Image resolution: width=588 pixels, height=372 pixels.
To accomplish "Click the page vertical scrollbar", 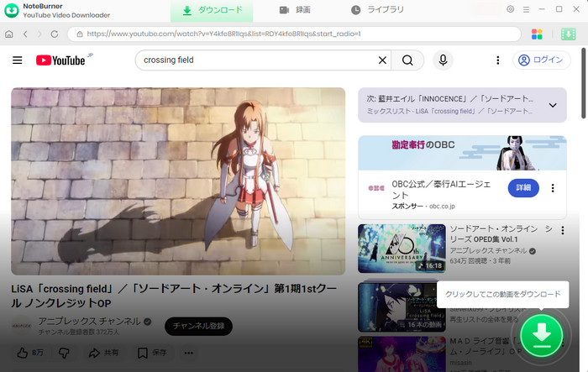I will click(584, 83).
